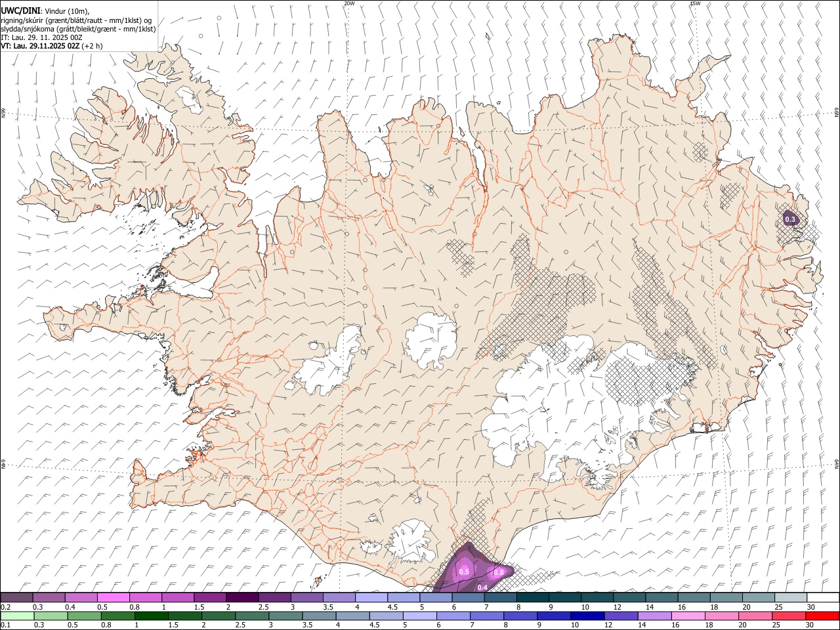Click the 0.3 precipitation value in east Iceland

[x=790, y=219]
